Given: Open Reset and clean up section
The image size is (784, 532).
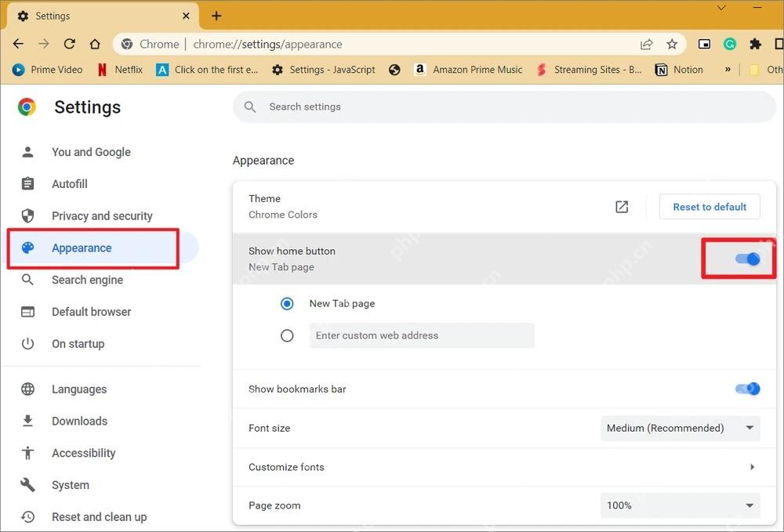Looking at the screenshot, I should 99,517.
